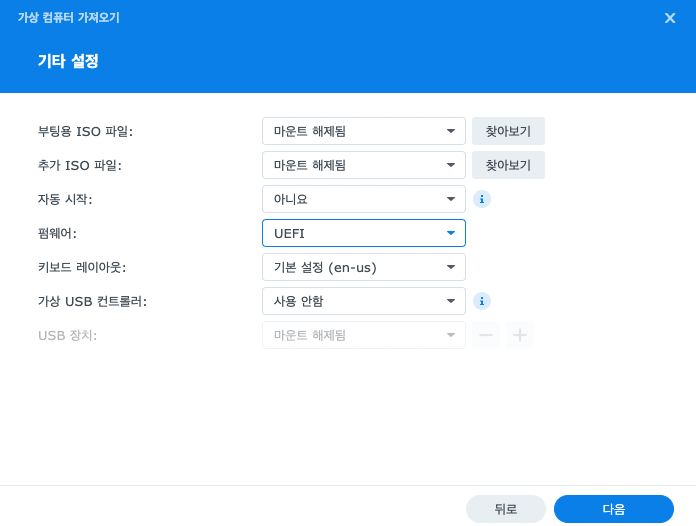Open the 부팅용 ISO 파일 dropdown
696x526 pixels.
[364, 131]
